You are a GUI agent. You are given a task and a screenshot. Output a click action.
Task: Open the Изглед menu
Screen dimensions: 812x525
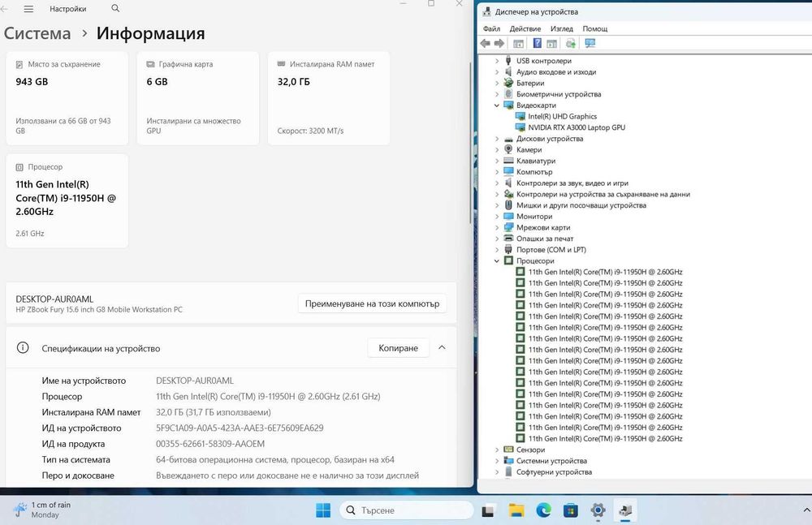pyautogui.click(x=562, y=28)
